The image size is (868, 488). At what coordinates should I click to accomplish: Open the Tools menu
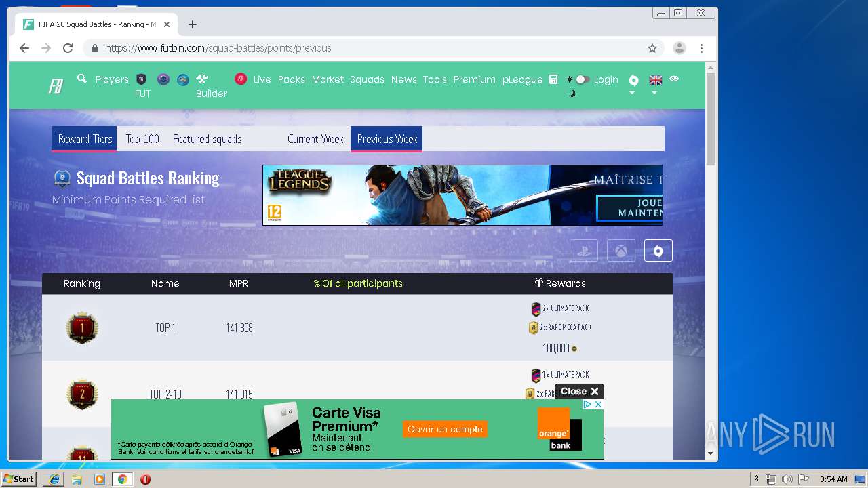click(435, 79)
